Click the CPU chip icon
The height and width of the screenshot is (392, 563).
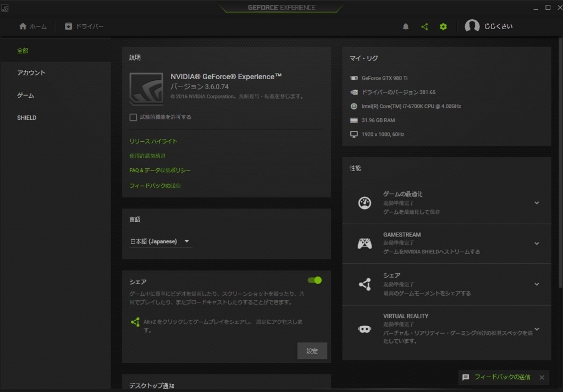(x=354, y=106)
